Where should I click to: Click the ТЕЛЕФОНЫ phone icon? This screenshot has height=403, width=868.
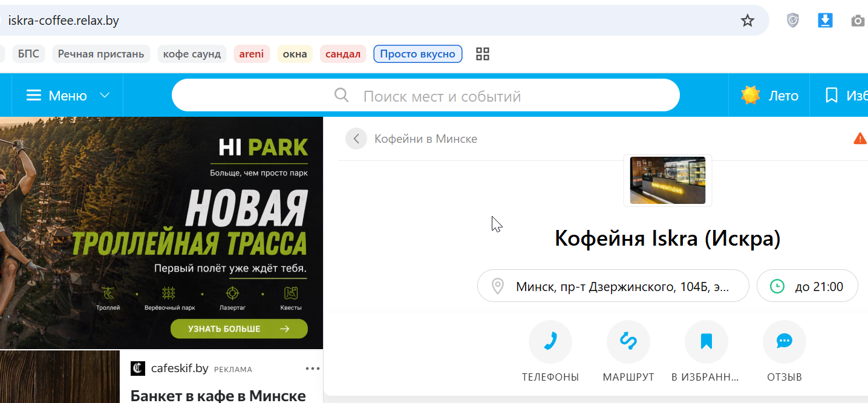tap(550, 342)
